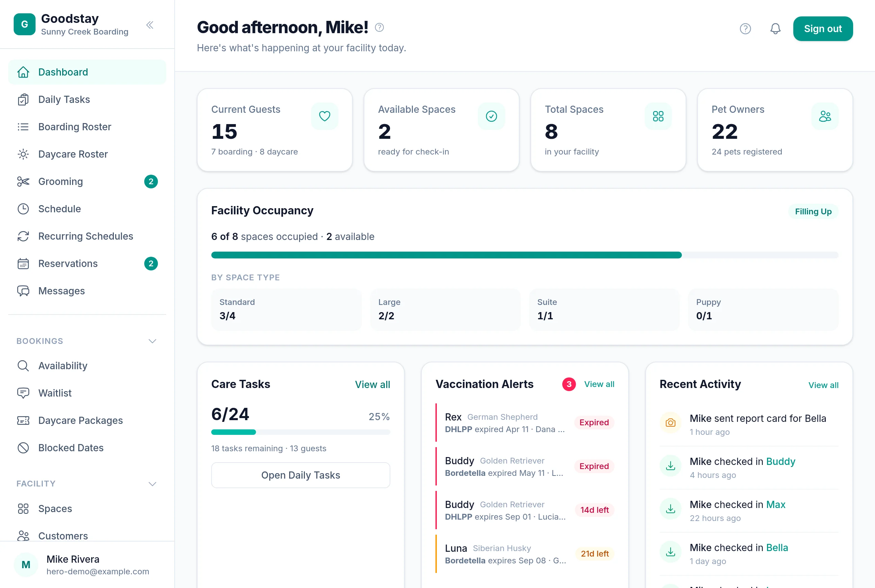This screenshot has height=588, width=875.
Task: Click the camera icon for the Bella report card activity
Action: pos(670,423)
